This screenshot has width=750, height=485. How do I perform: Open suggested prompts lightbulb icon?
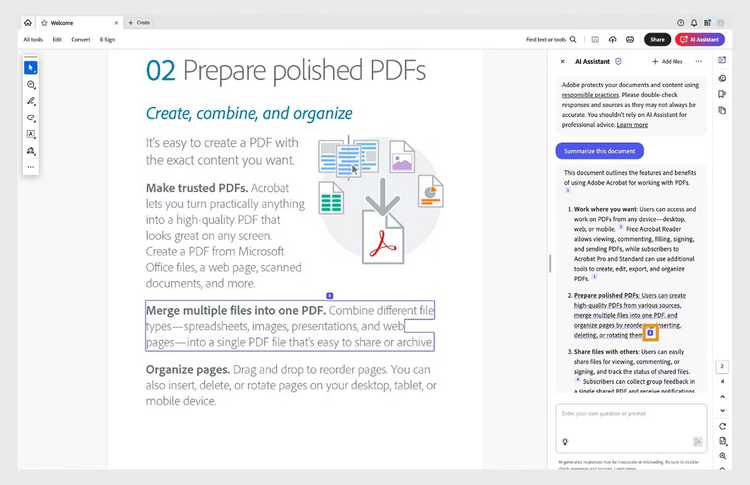565,441
